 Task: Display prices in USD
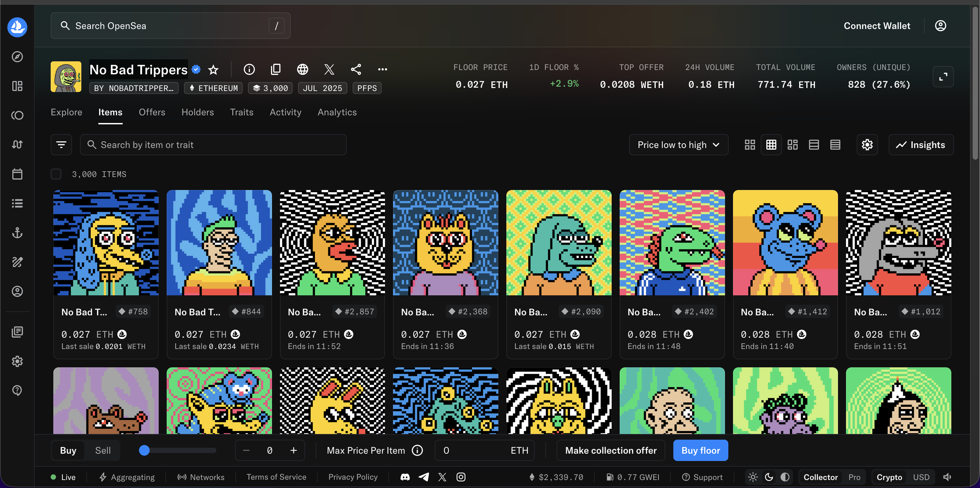[921, 477]
